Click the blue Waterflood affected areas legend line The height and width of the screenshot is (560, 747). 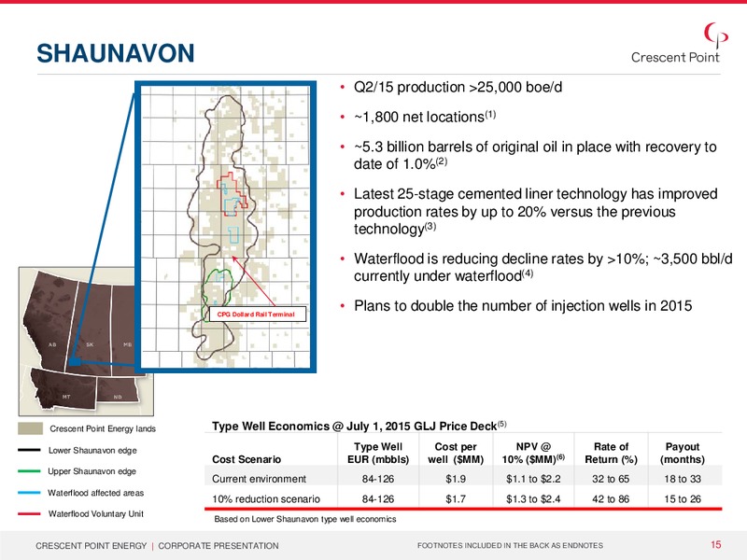(29, 493)
